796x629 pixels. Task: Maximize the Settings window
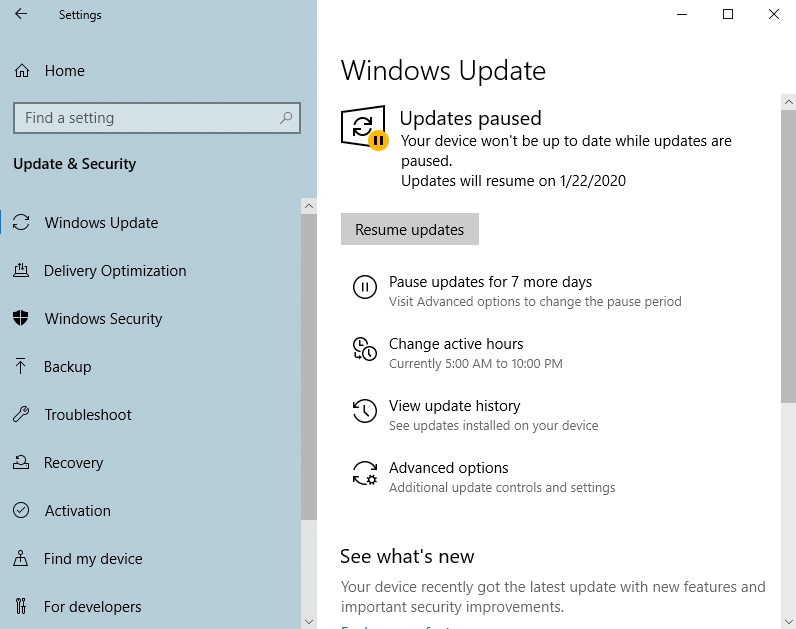point(728,14)
